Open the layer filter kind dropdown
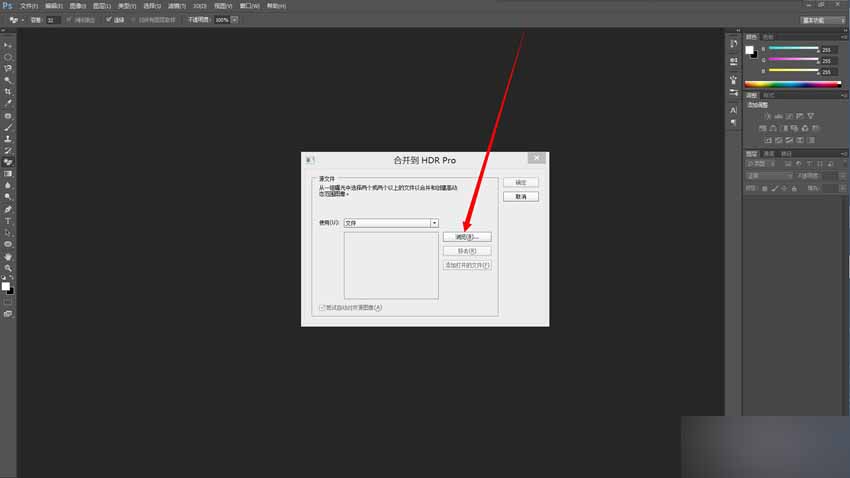The image size is (850, 478). [x=762, y=164]
